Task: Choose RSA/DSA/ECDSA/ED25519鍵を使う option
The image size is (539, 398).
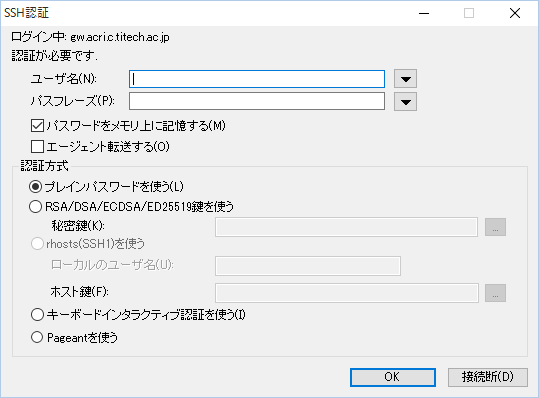Action: tap(36, 207)
